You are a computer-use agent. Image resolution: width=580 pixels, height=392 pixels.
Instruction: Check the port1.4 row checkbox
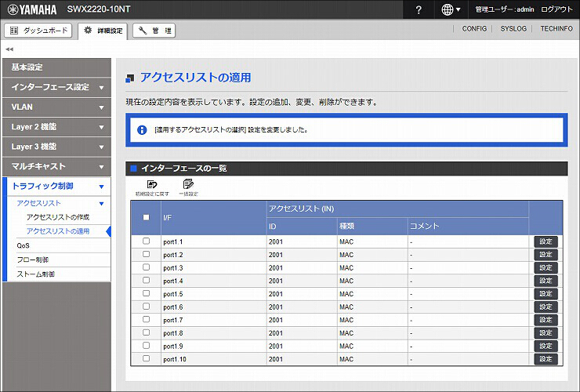[146, 280]
